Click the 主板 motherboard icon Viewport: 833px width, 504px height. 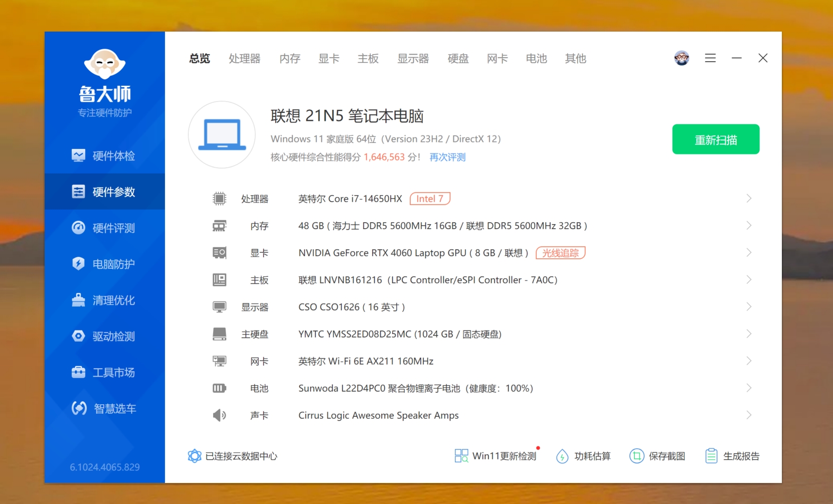click(219, 280)
